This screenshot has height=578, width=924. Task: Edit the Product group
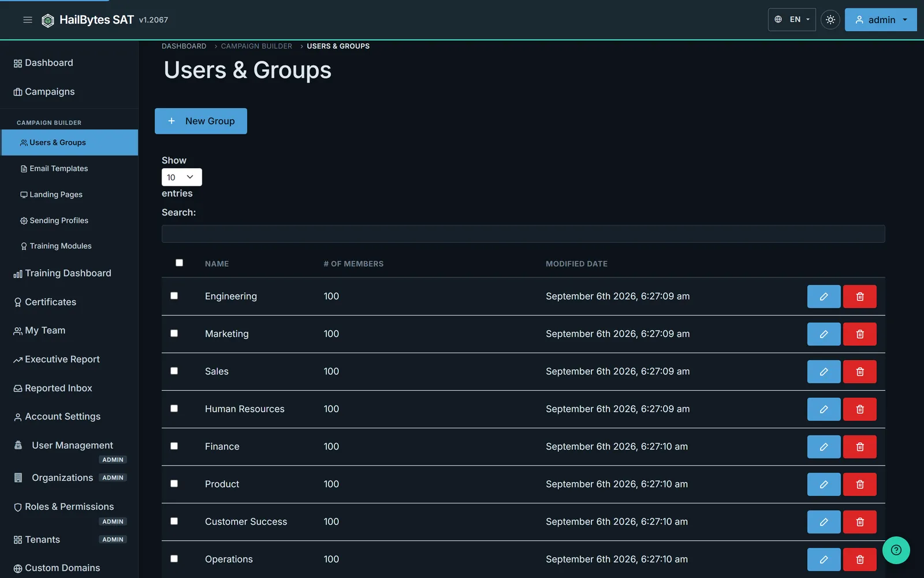[x=824, y=484]
